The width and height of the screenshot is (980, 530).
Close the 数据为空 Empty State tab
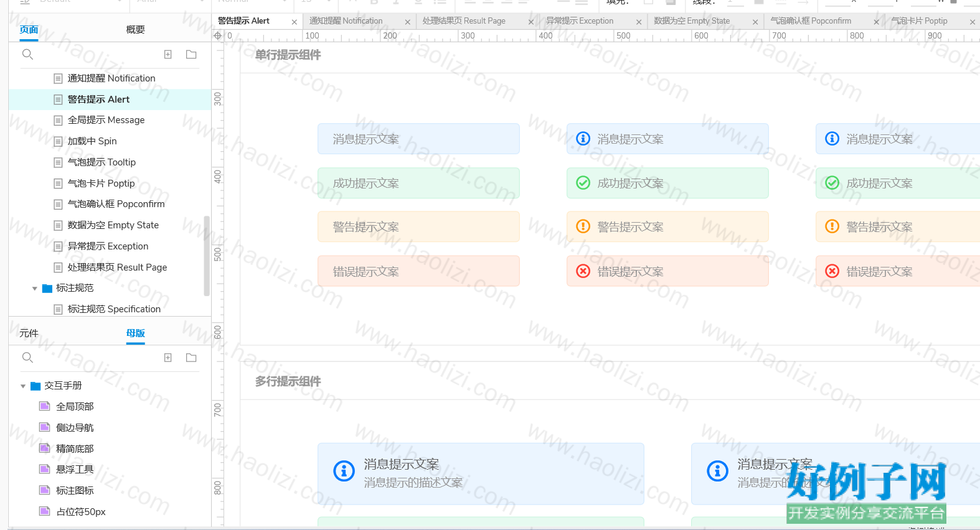coord(755,22)
